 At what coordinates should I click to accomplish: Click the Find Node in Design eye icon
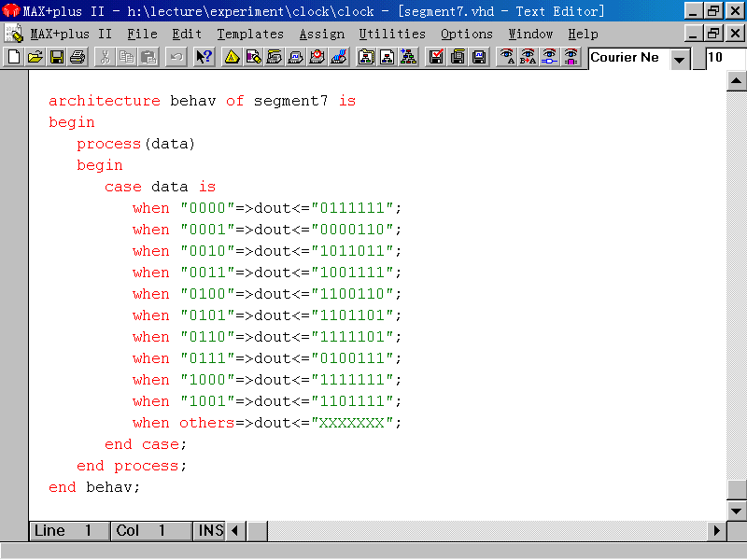549,57
